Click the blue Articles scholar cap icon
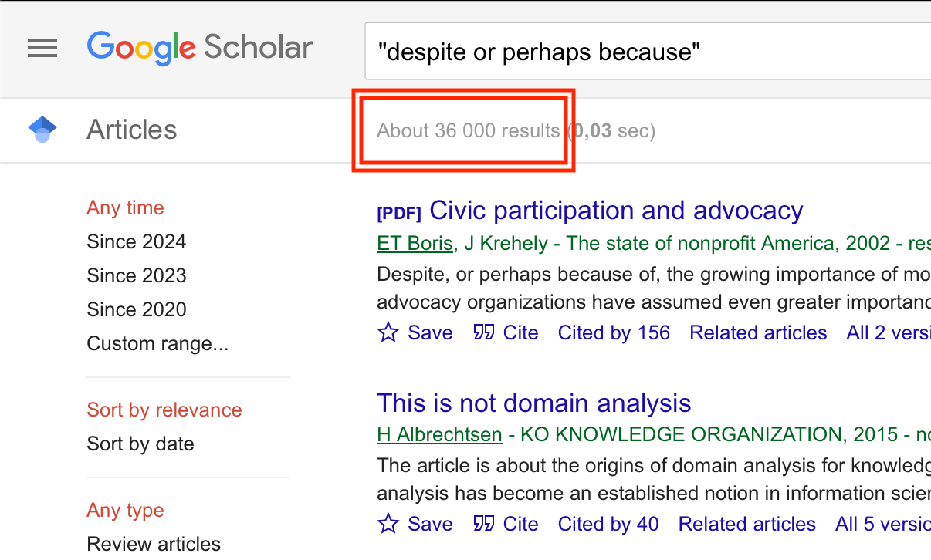This screenshot has height=560, width=931. point(42,130)
